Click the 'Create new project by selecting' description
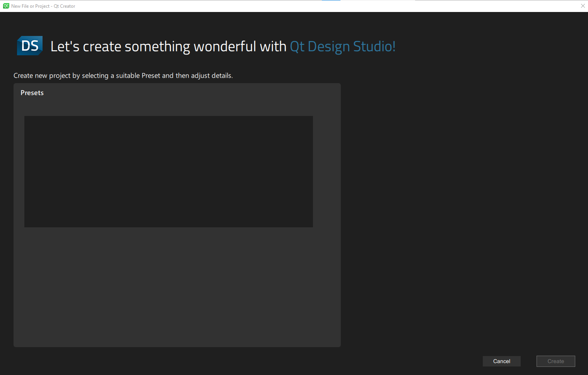Image resolution: width=588 pixels, height=375 pixels. [x=123, y=75]
